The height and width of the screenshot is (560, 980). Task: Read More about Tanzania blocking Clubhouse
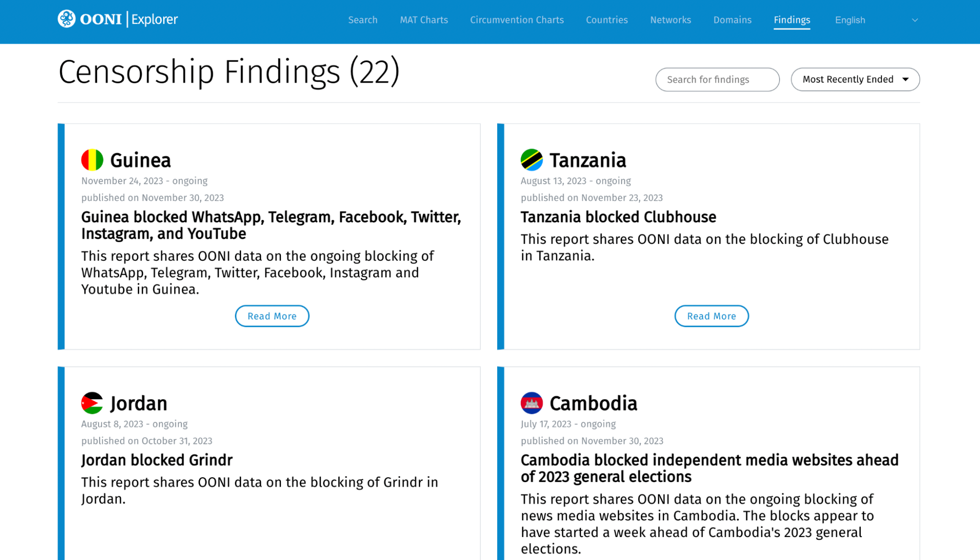711,316
